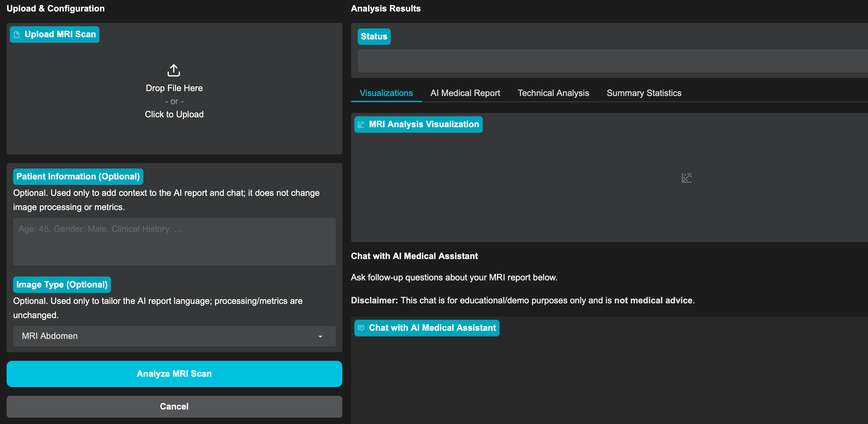Click the Disclaimer text line
Screen dimensions: 868x424
coord(523,300)
